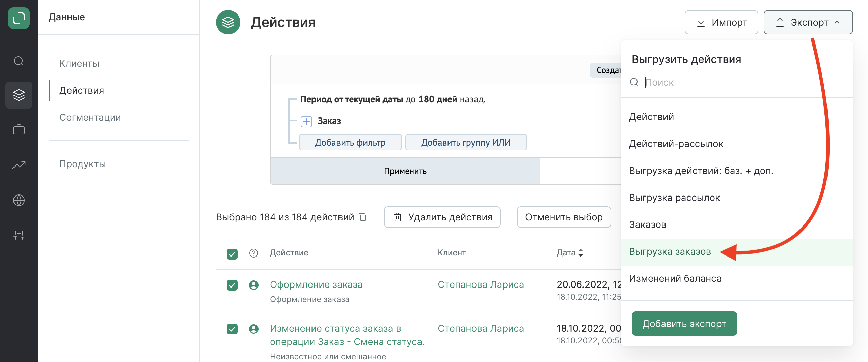Collapse the Экспорт dropdown button
The height and width of the screenshot is (362, 868).
point(808,22)
